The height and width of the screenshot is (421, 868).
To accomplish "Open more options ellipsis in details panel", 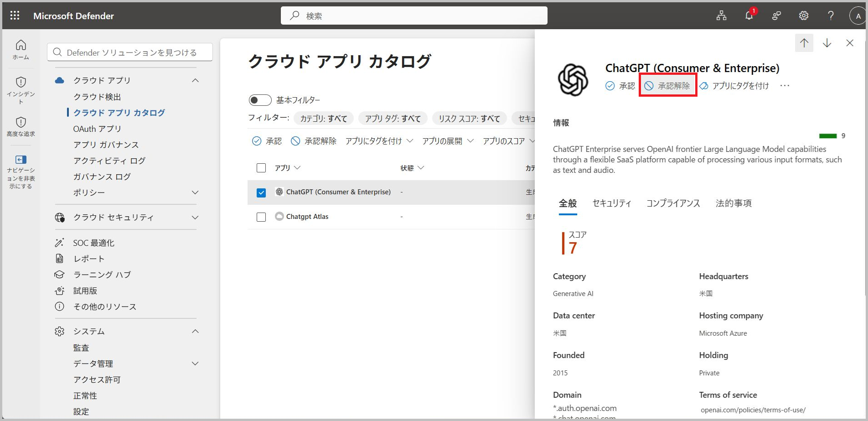I will point(785,86).
